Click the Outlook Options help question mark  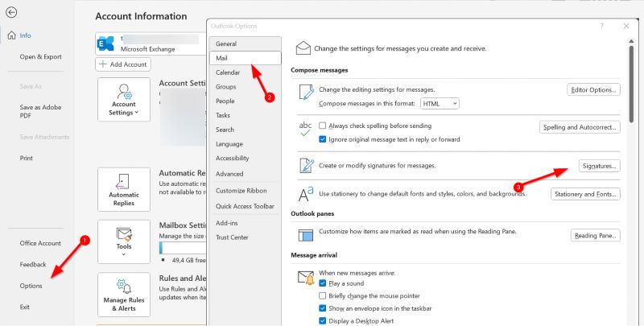(x=601, y=26)
